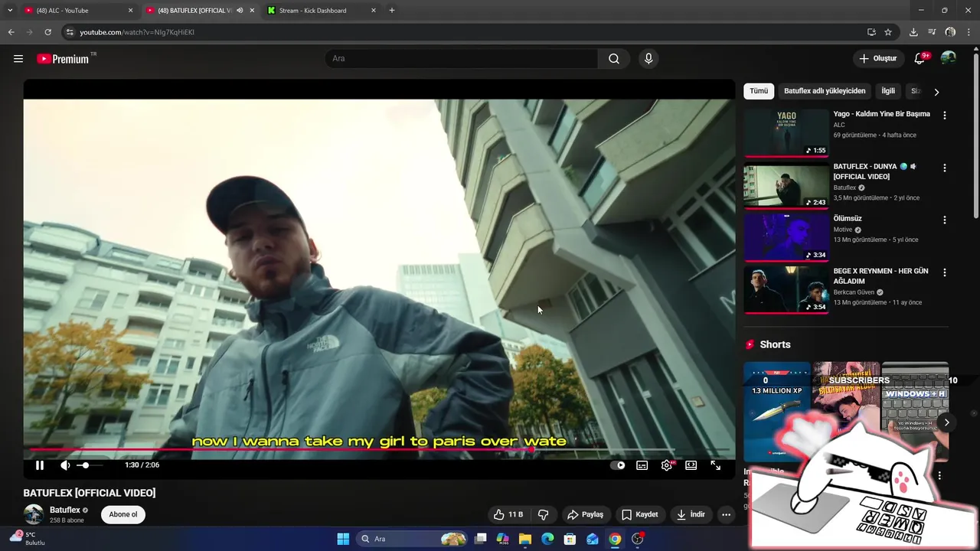Open the 1.3 MILLION XP short

[x=776, y=413]
